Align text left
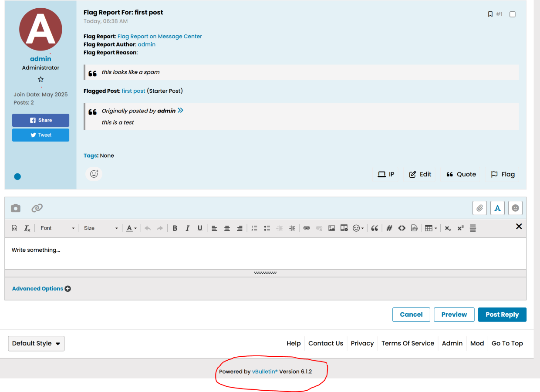This screenshot has height=392, width=540. [x=214, y=228]
